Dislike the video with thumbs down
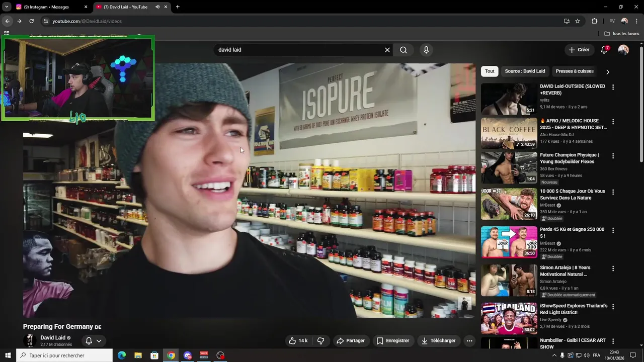The image size is (644, 362). point(321,341)
